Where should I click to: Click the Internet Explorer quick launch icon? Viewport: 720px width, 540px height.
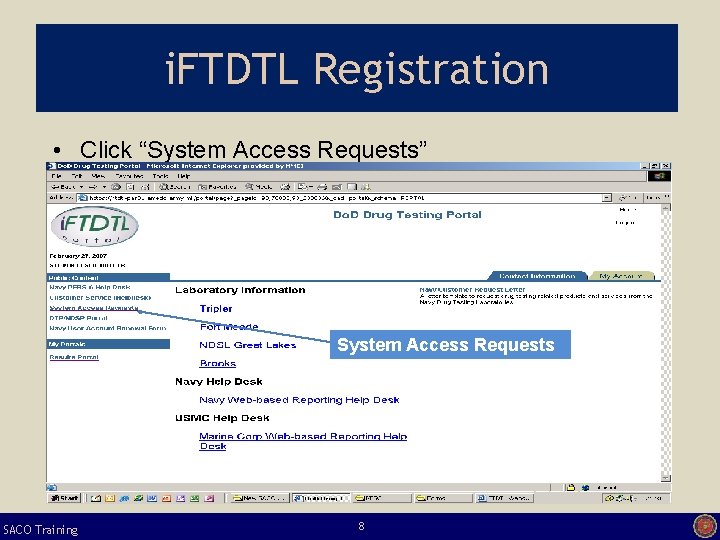coord(124,498)
